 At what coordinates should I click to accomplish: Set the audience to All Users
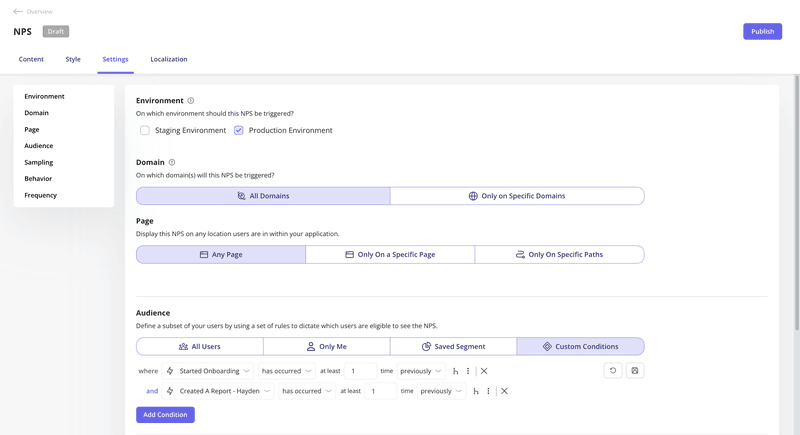(x=199, y=346)
